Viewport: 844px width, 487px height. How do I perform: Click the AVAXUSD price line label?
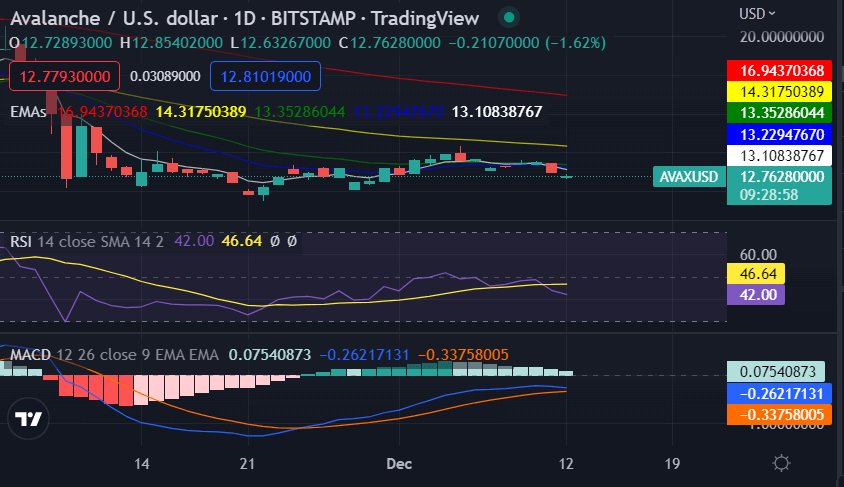(689, 177)
